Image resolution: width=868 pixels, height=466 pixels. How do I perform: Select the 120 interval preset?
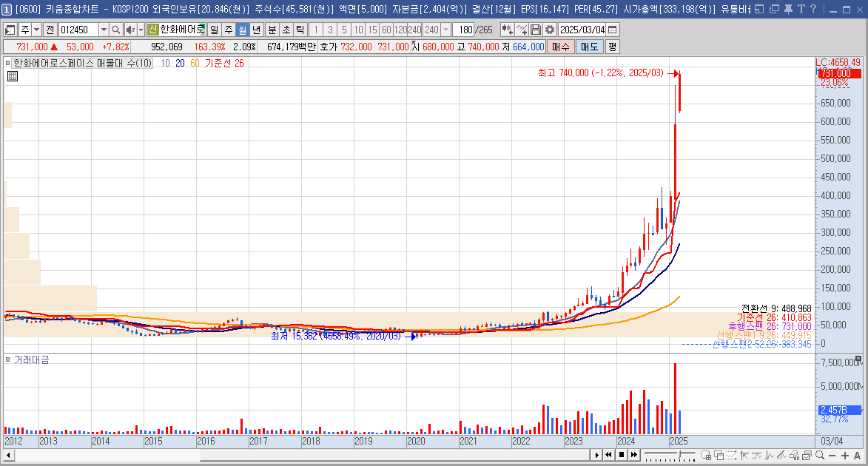(x=400, y=30)
